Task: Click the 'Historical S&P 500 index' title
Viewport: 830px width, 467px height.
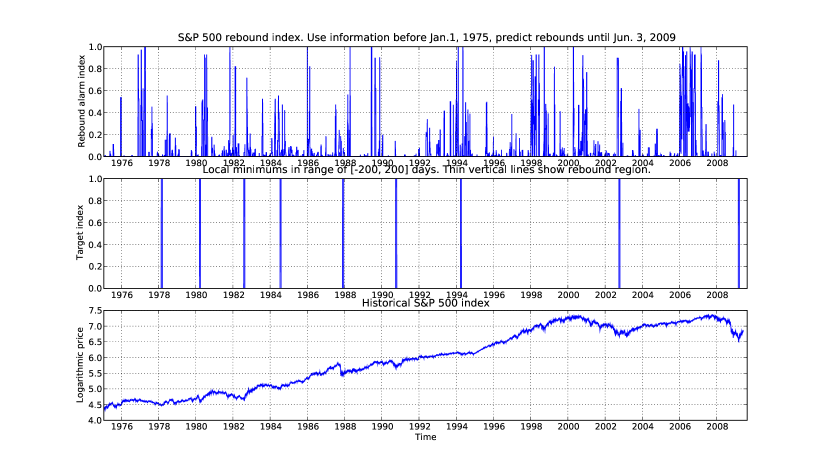Action: click(x=426, y=303)
